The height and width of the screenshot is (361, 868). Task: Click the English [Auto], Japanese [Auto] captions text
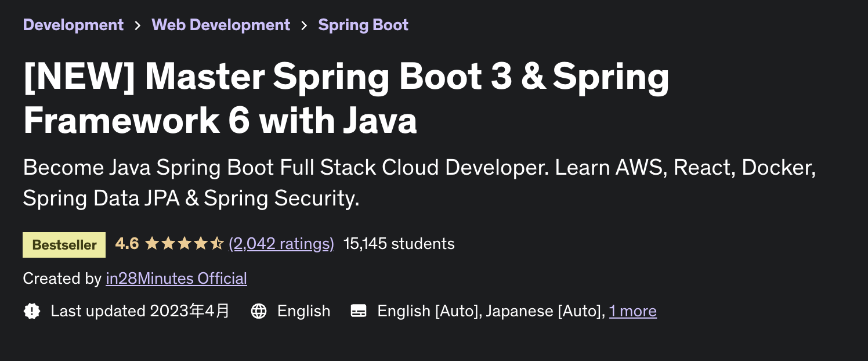(491, 311)
